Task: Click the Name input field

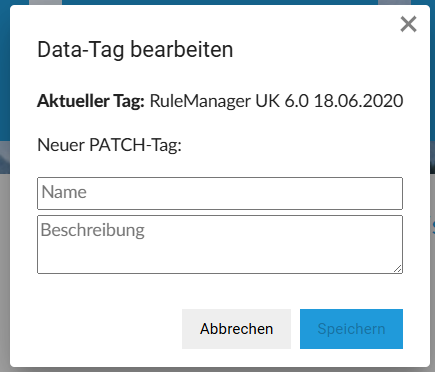Action: [220, 193]
